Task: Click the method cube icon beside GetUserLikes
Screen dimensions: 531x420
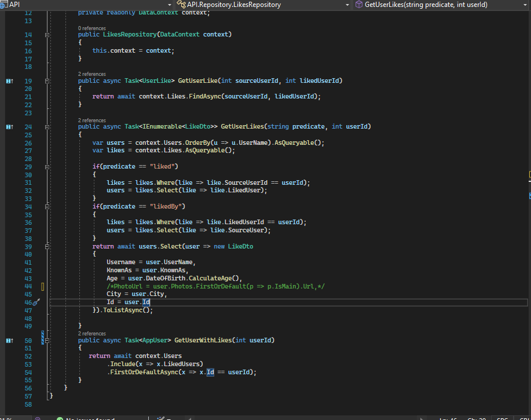Action: coord(358,5)
